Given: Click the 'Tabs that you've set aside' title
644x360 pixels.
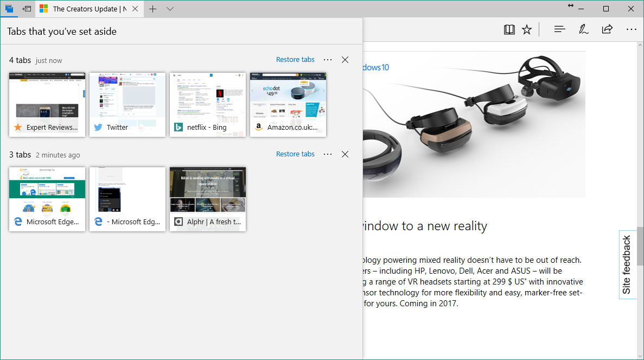Looking at the screenshot, I should tap(62, 31).
